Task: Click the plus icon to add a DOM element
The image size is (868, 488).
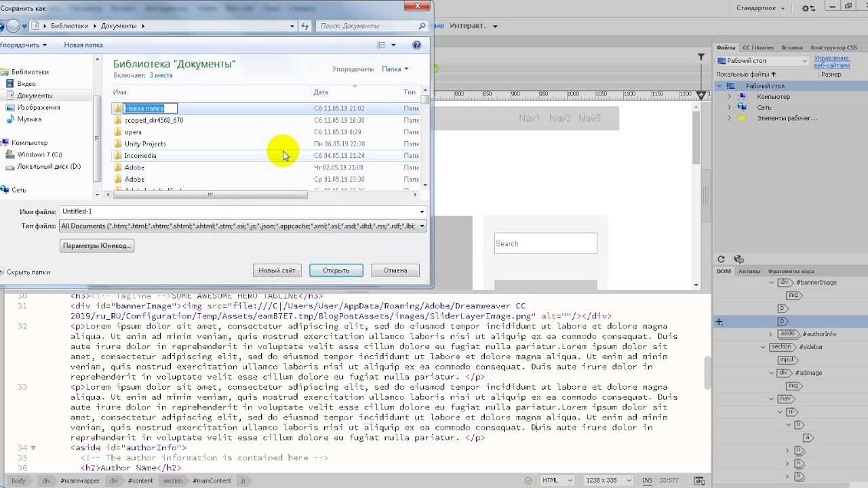Action: click(719, 322)
